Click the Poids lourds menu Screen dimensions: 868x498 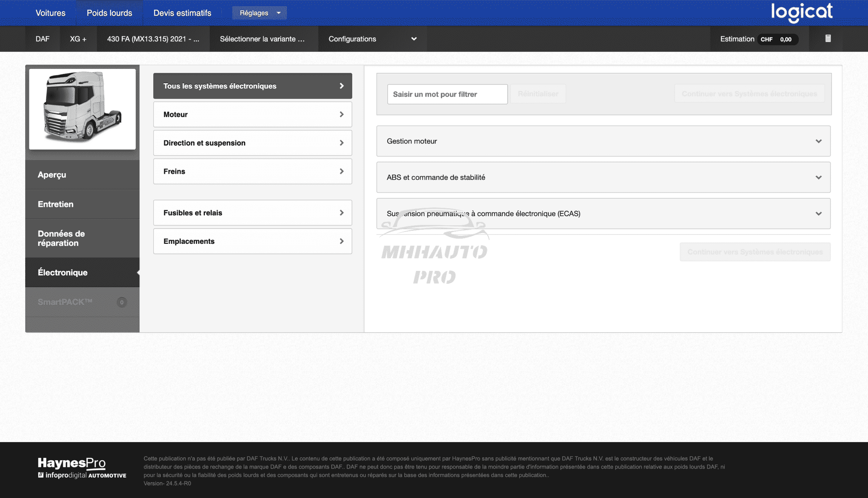point(109,13)
